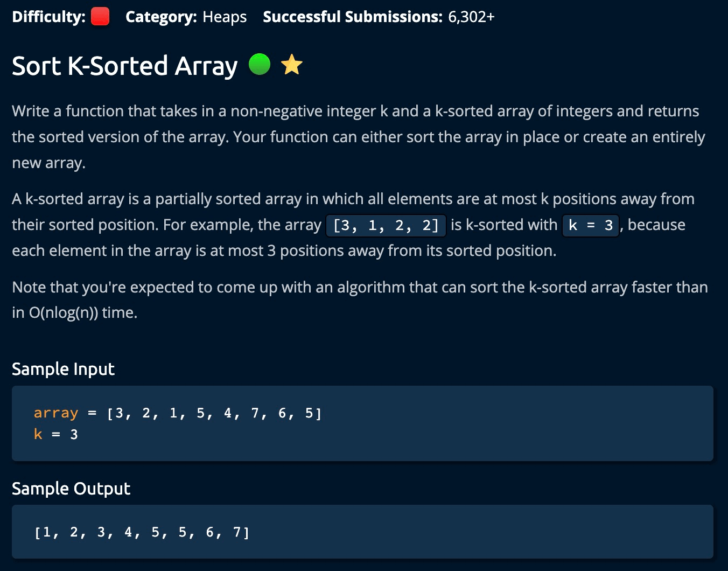Click the sample input values [3, 2, 1, 5, 4, 7, 6, 5]

tap(214, 413)
